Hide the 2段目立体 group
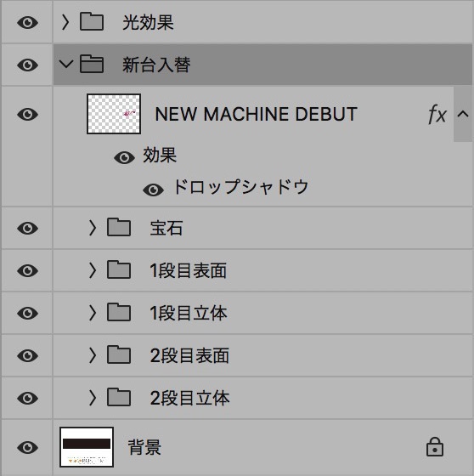This screenshot has height=476, width=474. (x=28, y=398)
